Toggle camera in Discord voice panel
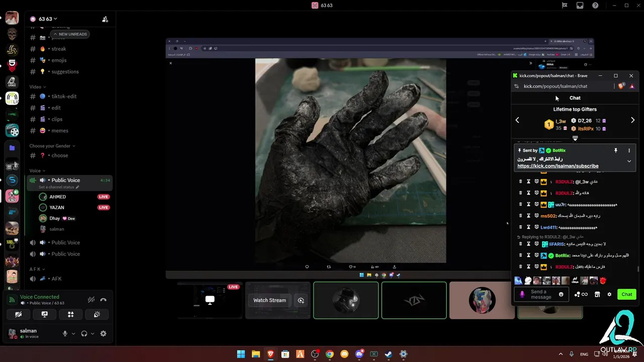Viewport: 644px width, 362px height. 19,314
